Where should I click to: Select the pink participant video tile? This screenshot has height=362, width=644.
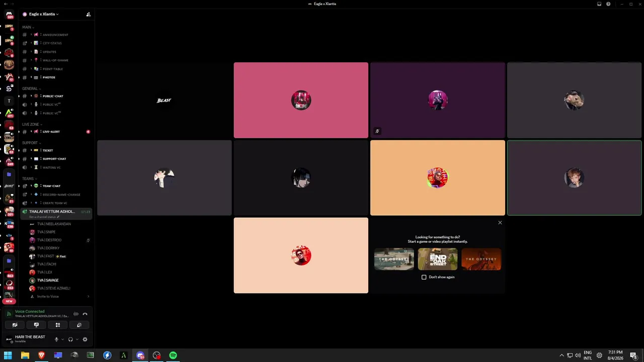(301, 100)
